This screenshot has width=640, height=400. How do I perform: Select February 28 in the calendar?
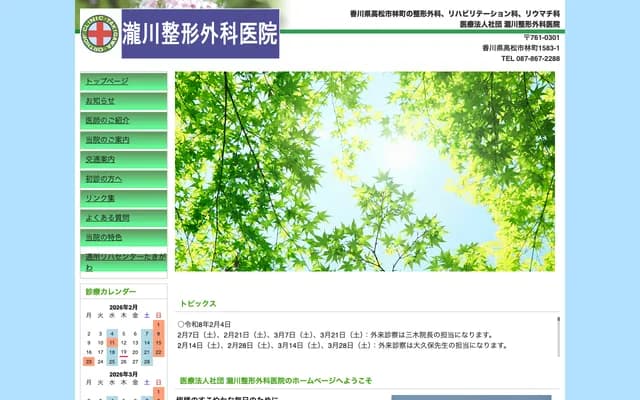click(147, 362)
